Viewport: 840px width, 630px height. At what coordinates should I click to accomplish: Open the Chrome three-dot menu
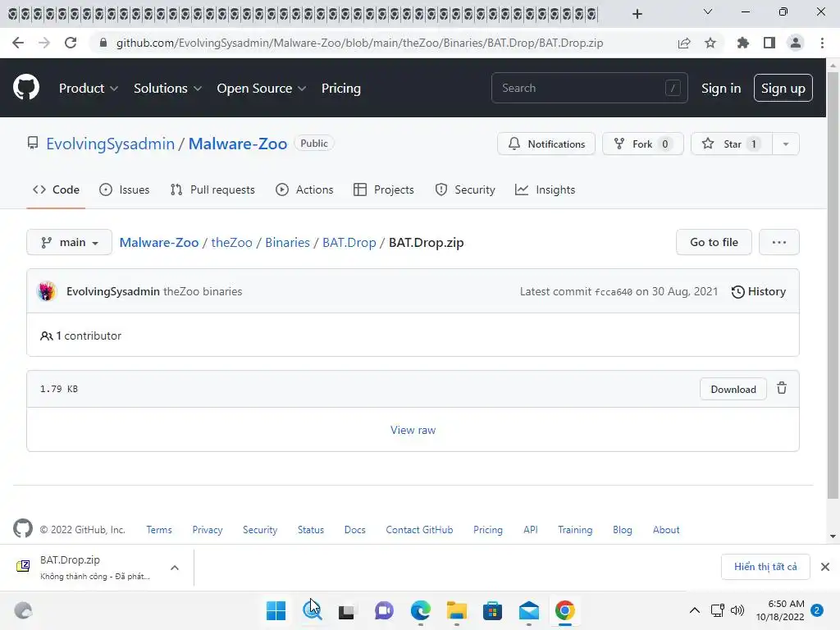coord(822,43)
